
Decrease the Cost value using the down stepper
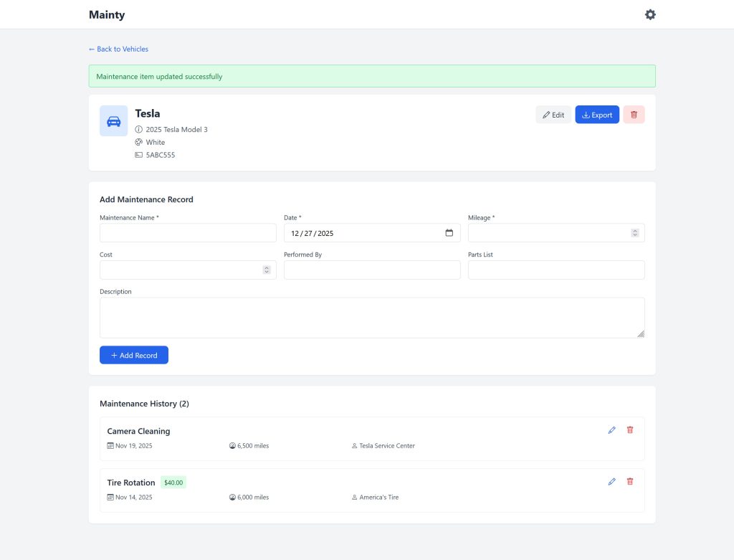(x=266, y=272)
